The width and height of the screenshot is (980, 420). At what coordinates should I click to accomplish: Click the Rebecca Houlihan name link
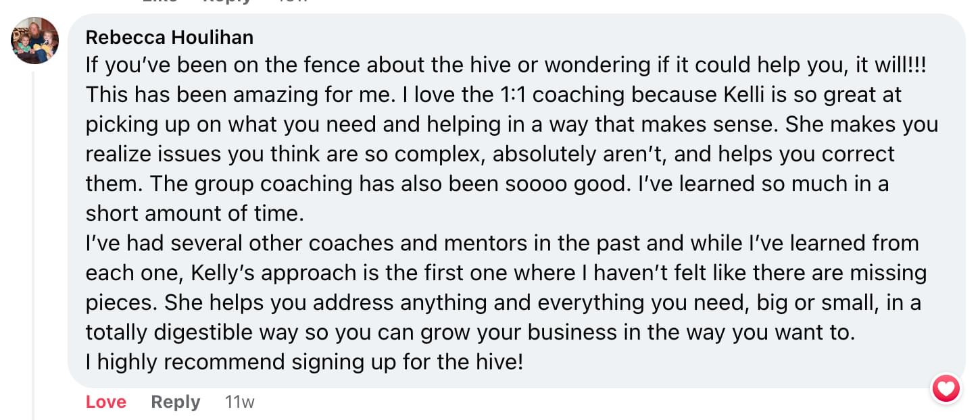pyautogui.click(x=169, y=37)
